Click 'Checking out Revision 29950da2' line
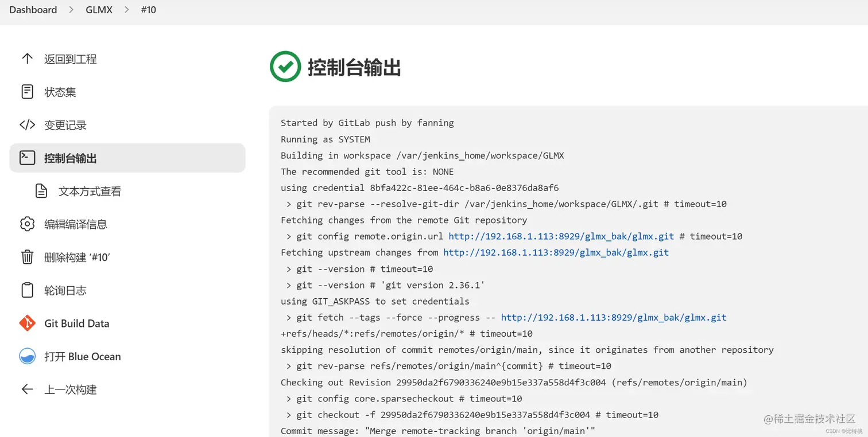 tap(514, 382)
